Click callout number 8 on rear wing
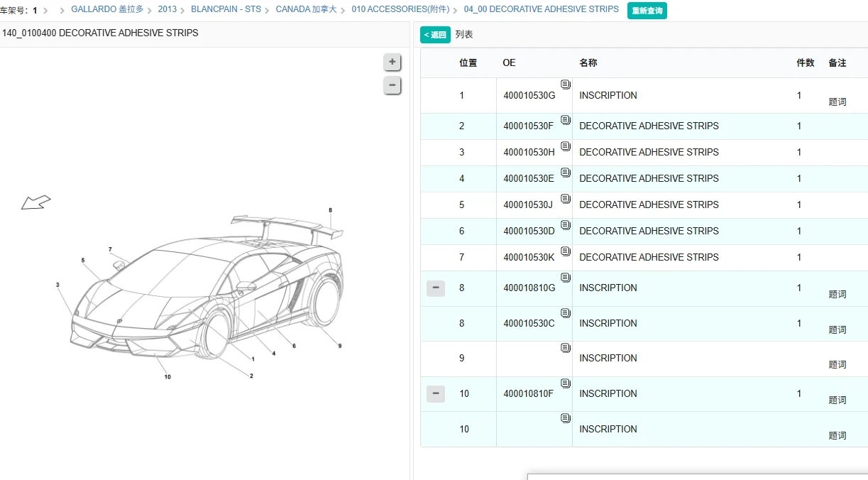 (x=330, y=210)
